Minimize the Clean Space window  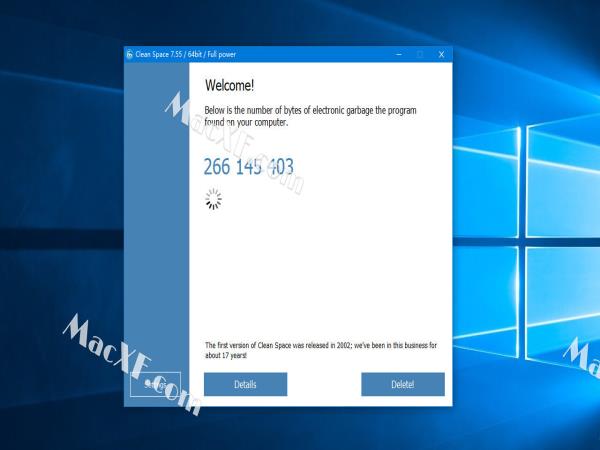pos(399,54)
